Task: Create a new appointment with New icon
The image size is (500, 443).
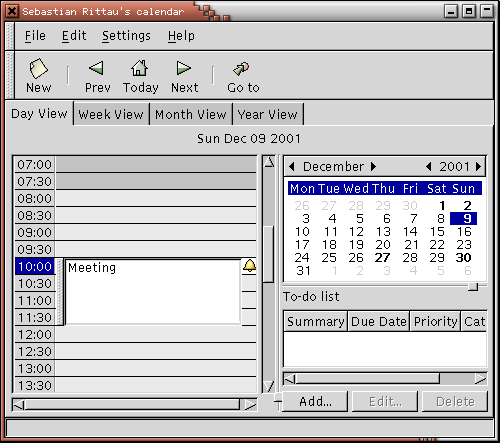Action: click(39, 68)
